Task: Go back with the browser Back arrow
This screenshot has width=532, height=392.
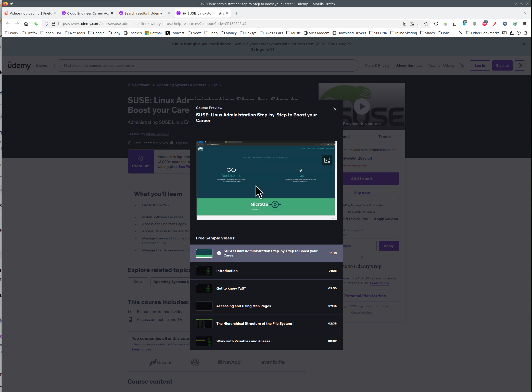Action: click(x=8, y=24)
